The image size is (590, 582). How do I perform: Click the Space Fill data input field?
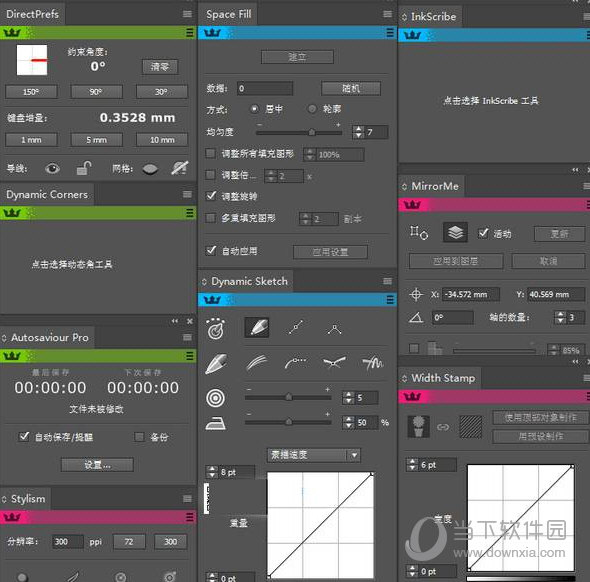[265, 88]
